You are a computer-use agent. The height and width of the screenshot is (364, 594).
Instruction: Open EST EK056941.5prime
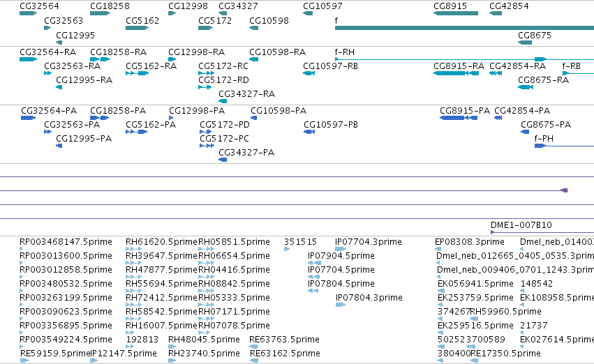coord(475,284)
